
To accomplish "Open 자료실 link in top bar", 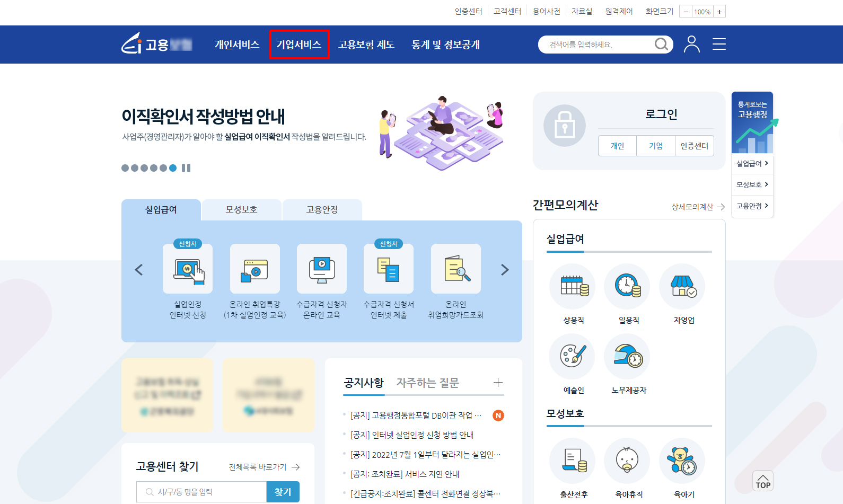I will [x=582, y=11].
